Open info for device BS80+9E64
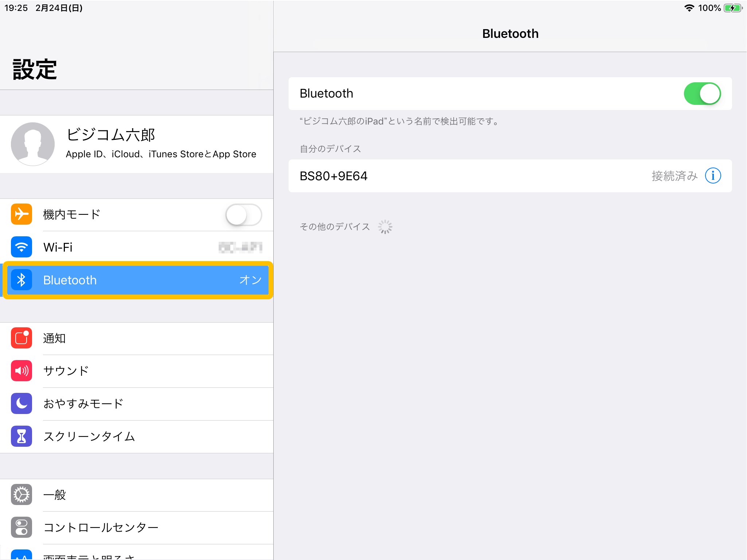The image size is (747, 560). (713, 176)
